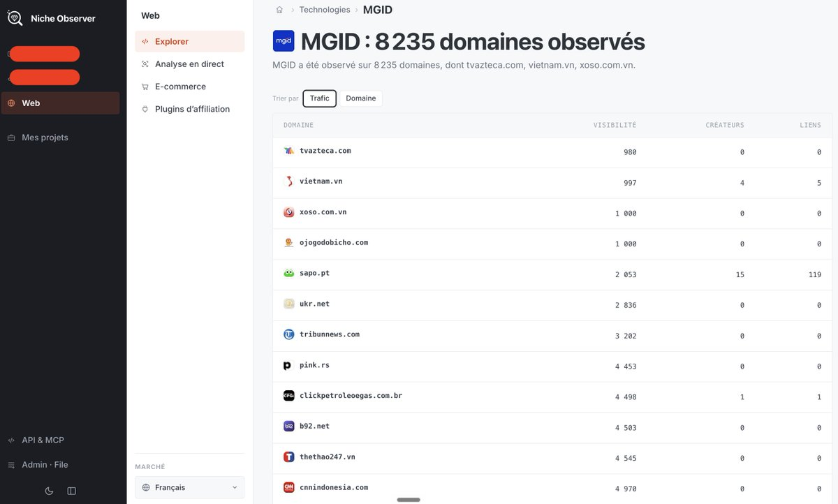Click the cnnindonesia.com CNN favicon
Image resolution: width=838 pixels, height=504 pixels.
coord(289,488)
